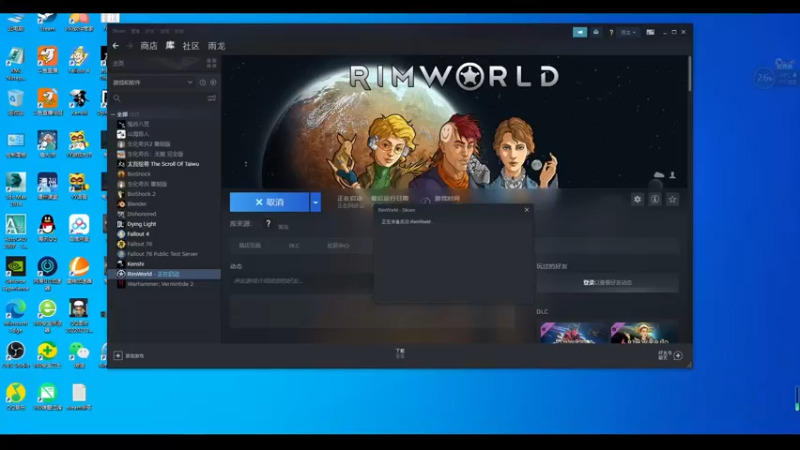Open the store page tab under RimWorld
This screenshot has height=450, width=800.
(x=250, y=245)
